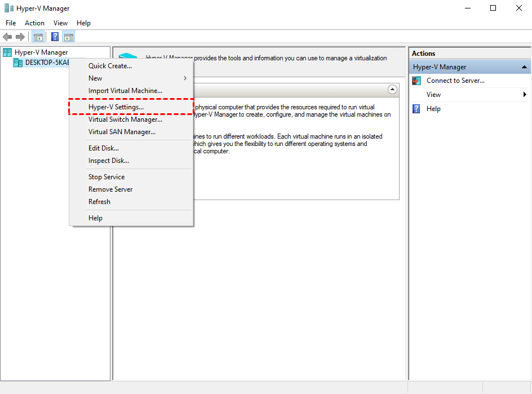Toggle the Show/Hide Console Tree icon
Image resolution: width=532 pixels, height=394 pixels.
(38, 37)
